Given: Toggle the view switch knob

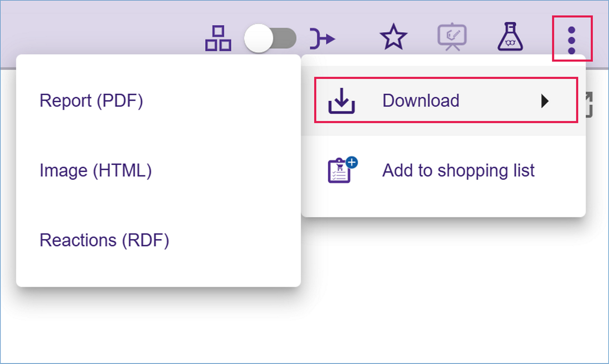Looking at the screenshot, I should point(258,39).
